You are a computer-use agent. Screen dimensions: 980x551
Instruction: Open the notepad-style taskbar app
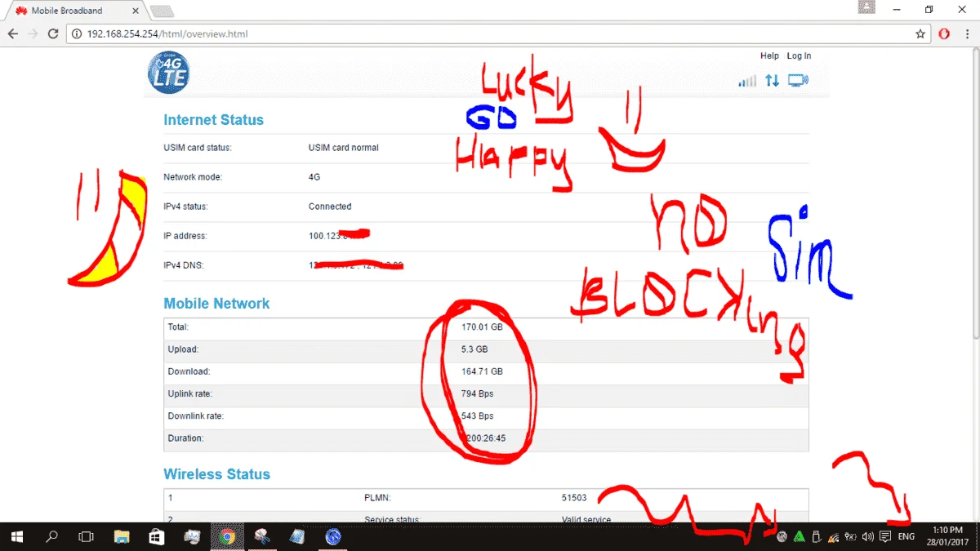point(298,536)
